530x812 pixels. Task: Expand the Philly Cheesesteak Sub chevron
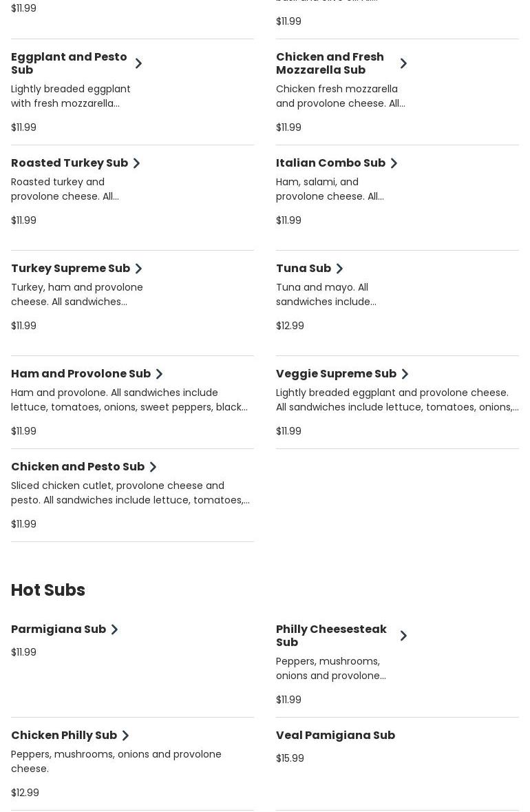[x=403, y=636]
